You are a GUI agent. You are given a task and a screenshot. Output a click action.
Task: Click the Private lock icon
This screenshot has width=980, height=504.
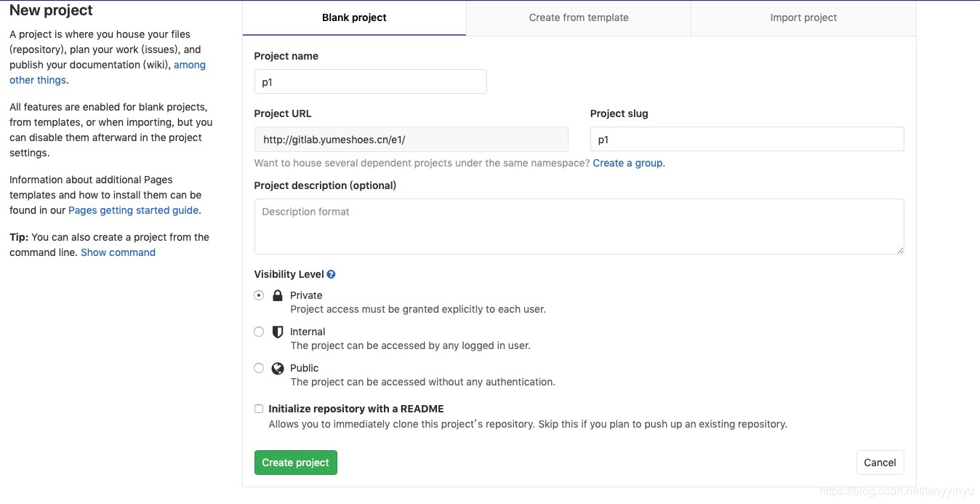277,296
